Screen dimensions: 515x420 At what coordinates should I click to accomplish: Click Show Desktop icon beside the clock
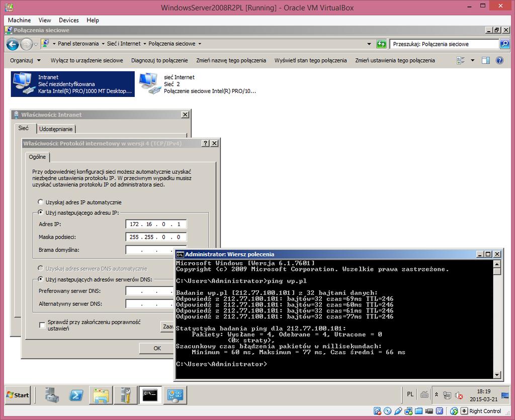505,395
